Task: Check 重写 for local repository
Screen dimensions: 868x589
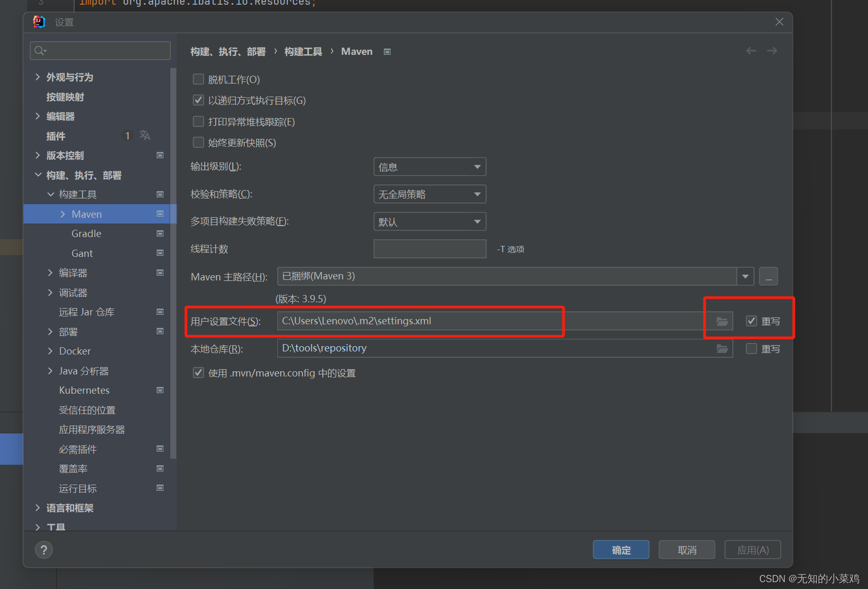Action: coord(752,349)
